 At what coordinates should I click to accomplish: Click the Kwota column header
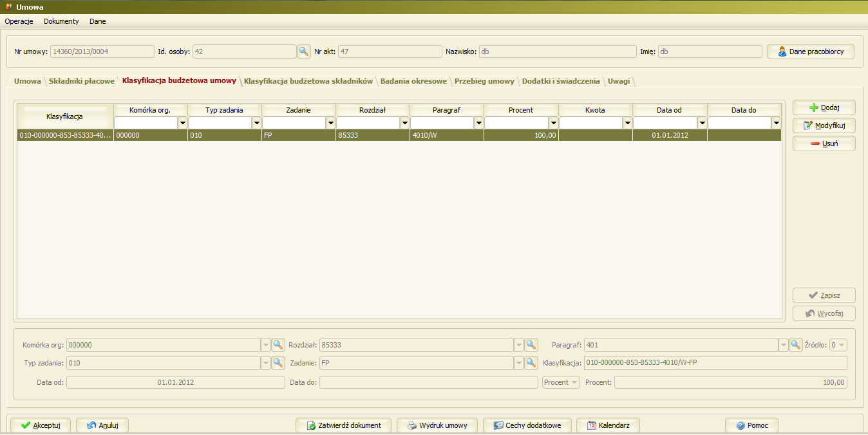(x=596, y=110)
